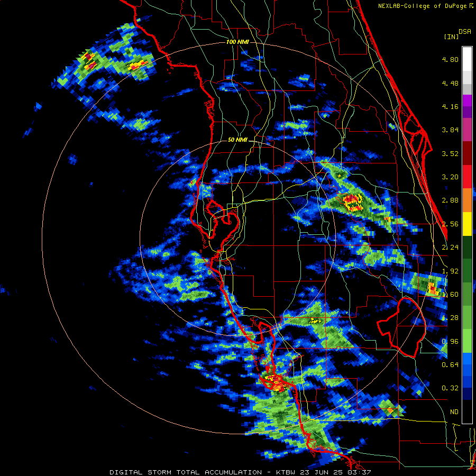Image resolution: width=476 pixels, height=476 pixels.
Task: Select the 3.20 legend value
Action: [x=450, y=177]
